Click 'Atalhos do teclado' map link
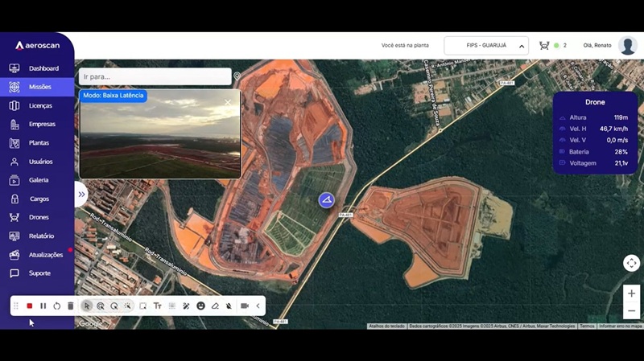 click(x=386, y=326)
